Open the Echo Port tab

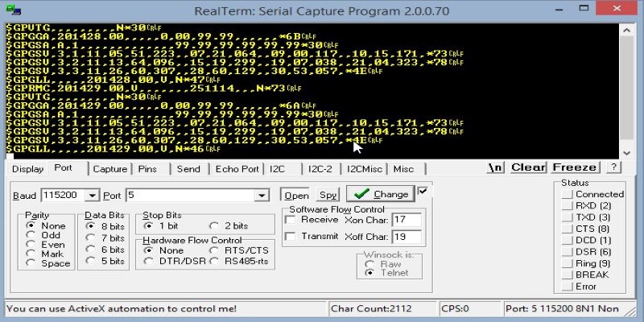click(x=237, y=169)
